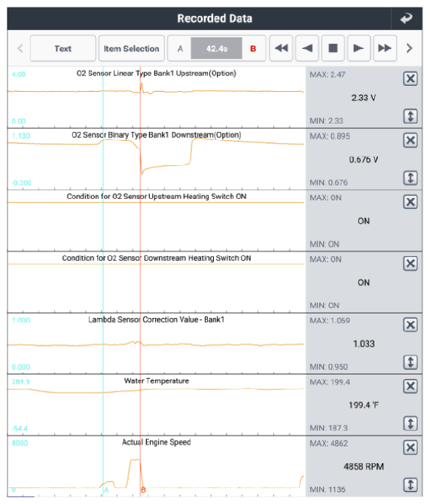Close the Actual Engine Speed graph

pyautogui.click(x=410, y=447)
